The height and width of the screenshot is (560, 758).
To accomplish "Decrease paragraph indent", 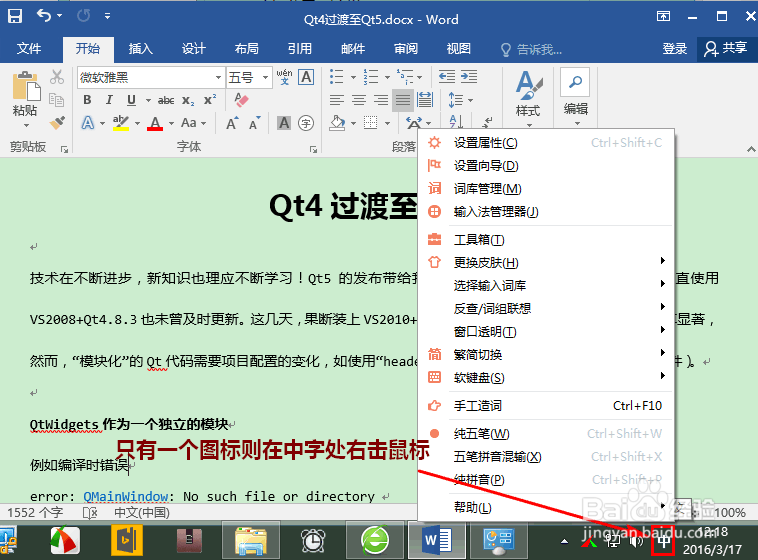I will 446,76.
